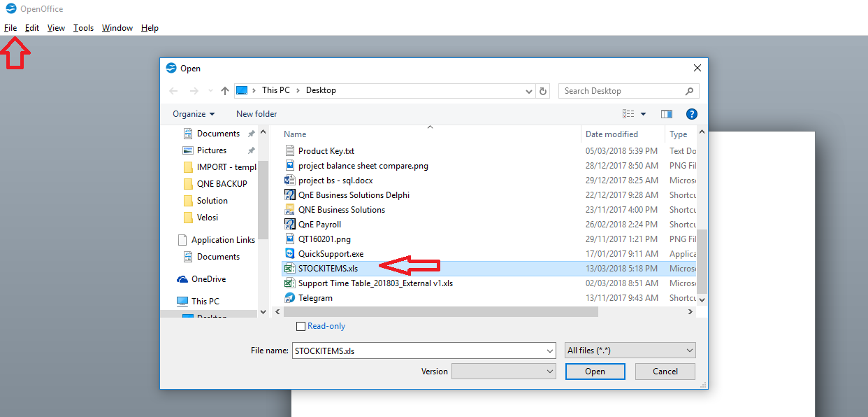This screenshot has height=417, width=868.
Task: Click the Cancel button
Action: tap(665, 372)
